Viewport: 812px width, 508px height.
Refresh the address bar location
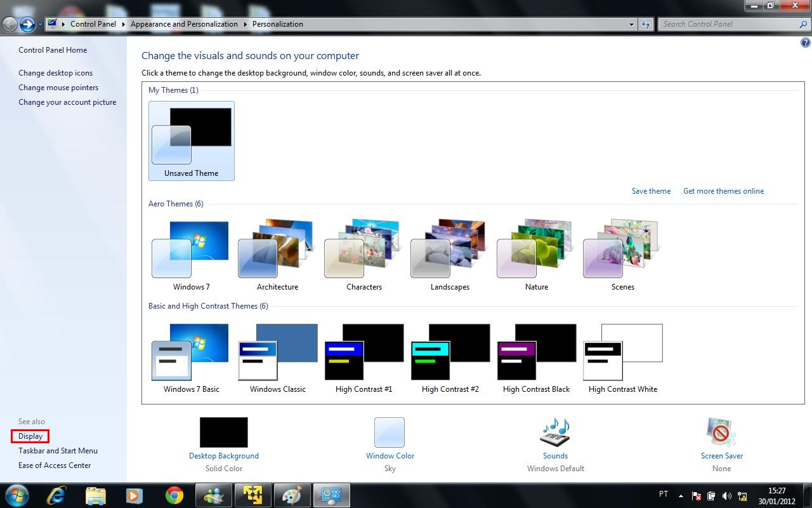click(646, 24)
